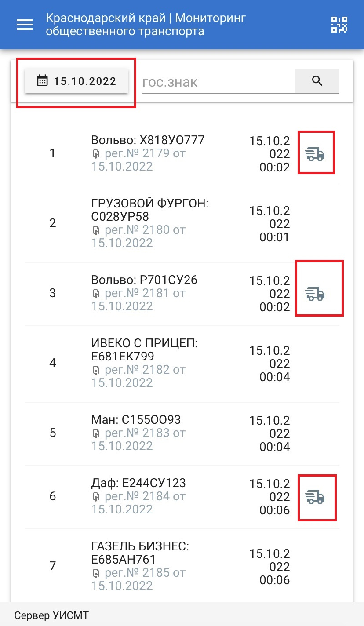Select row 2 ГРУЗОВОЙ ФУРГОН С028УР58
This screenshot has width=364, height=626.
click(182, 224)
